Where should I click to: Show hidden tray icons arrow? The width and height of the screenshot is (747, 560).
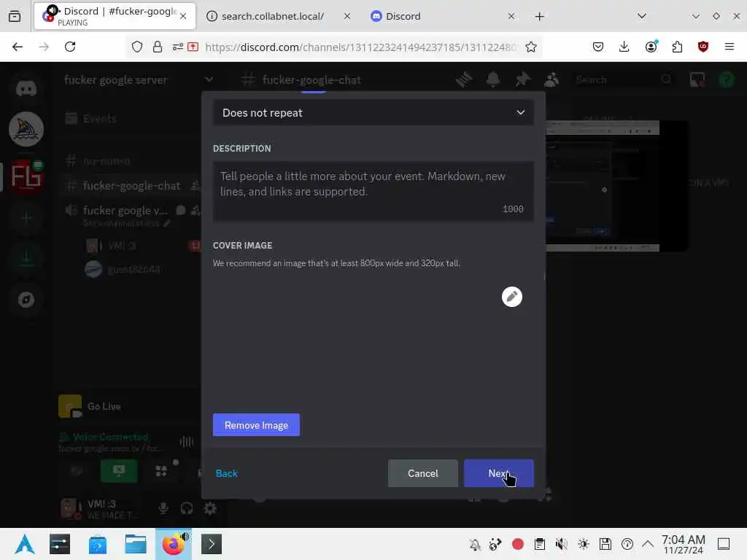click(648, 544)
